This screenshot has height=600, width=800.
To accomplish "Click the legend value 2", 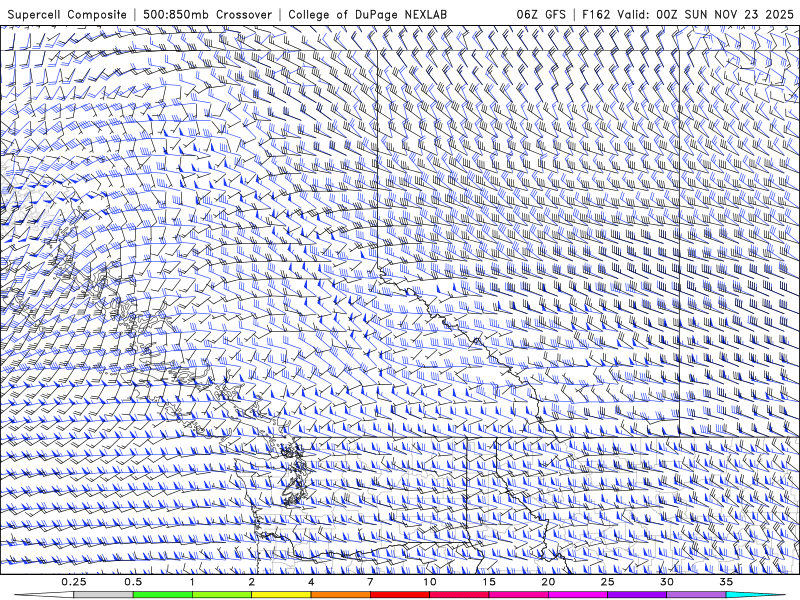I will click(x=252, y=582).
